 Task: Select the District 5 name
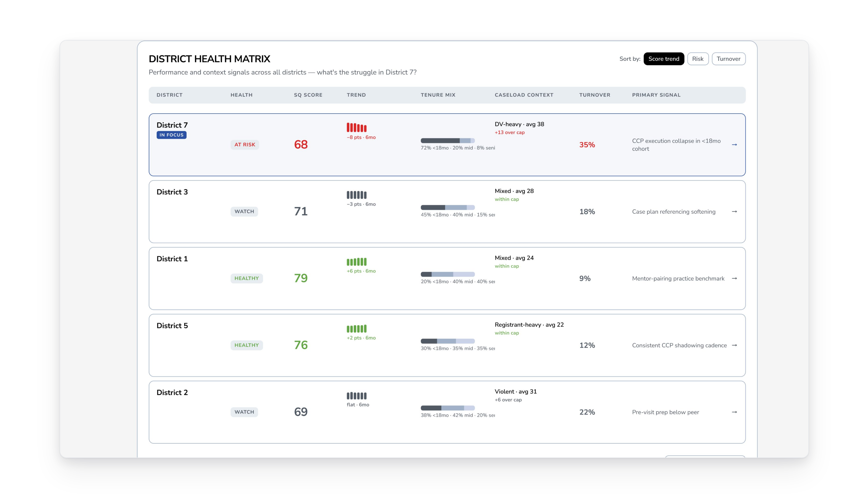tap(172, 326)
